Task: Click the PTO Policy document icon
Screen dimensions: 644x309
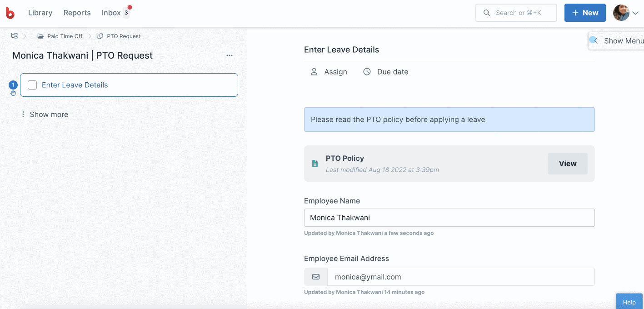Action: click(315, 164)
